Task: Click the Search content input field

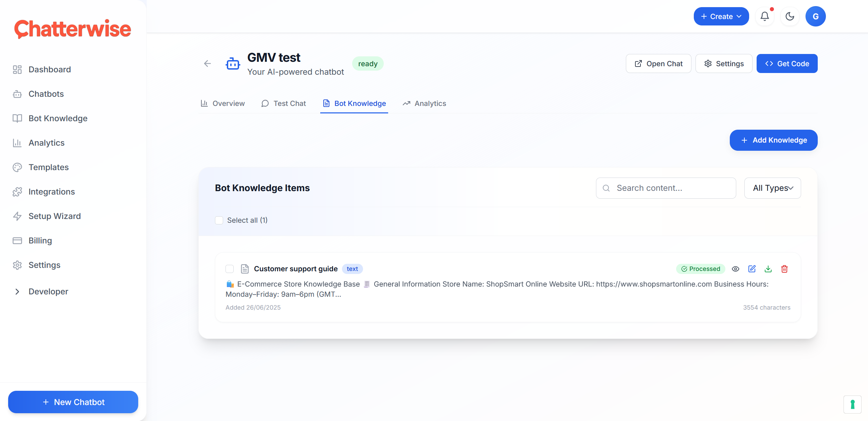Action: [x=666, y=188]
